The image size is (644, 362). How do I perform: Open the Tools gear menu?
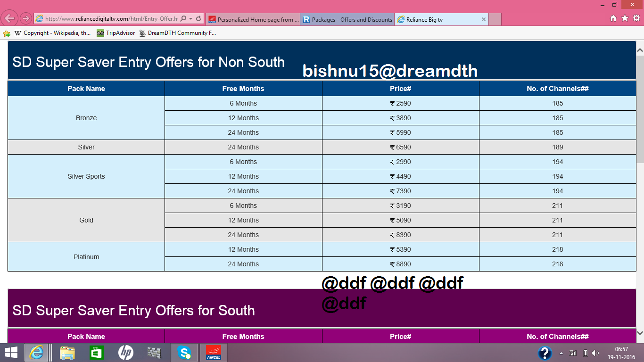tap(636, 18)
